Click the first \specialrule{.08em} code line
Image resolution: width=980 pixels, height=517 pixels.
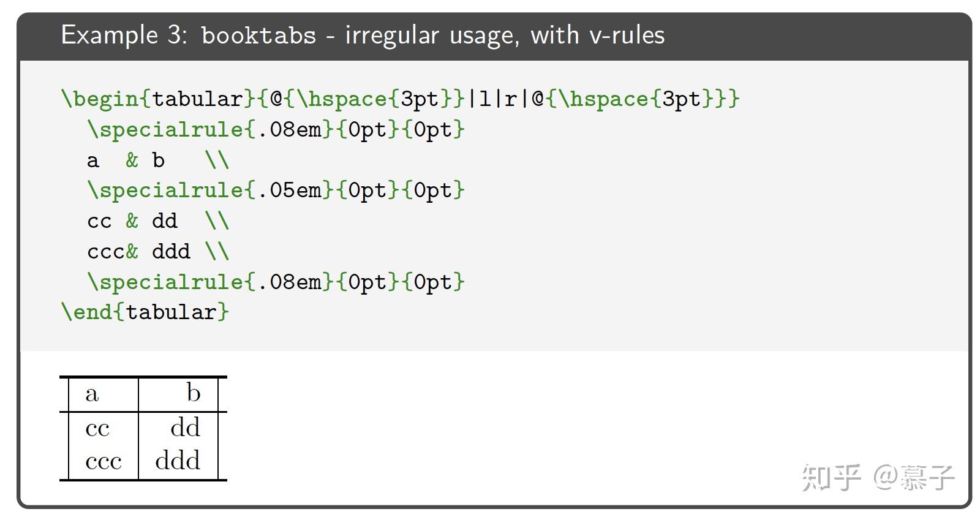tap(276, 129)
